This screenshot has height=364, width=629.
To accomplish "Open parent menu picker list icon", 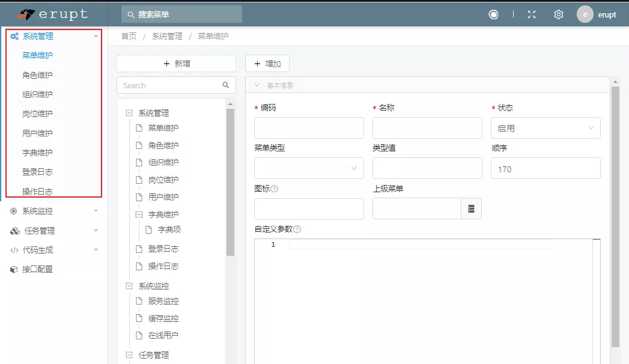I will (472, 208).
